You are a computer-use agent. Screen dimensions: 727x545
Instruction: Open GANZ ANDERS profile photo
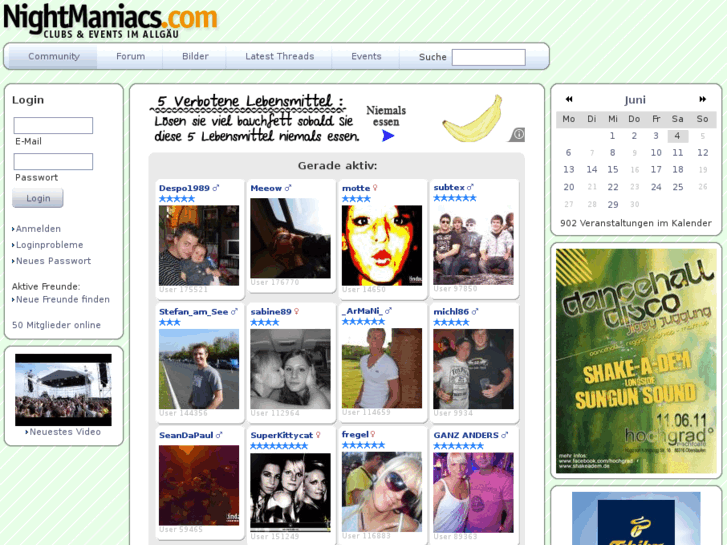coord(473,493)
